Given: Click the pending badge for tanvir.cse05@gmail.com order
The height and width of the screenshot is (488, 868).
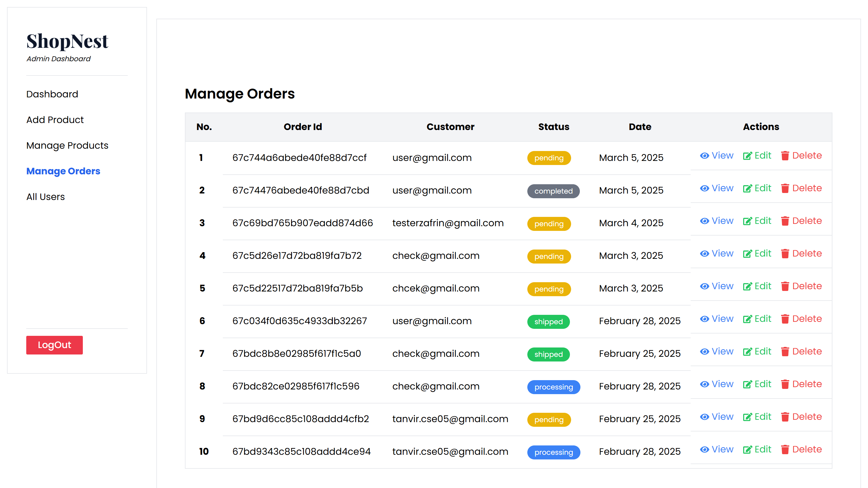Looking at the screenshot, I should tap(549, 420).
